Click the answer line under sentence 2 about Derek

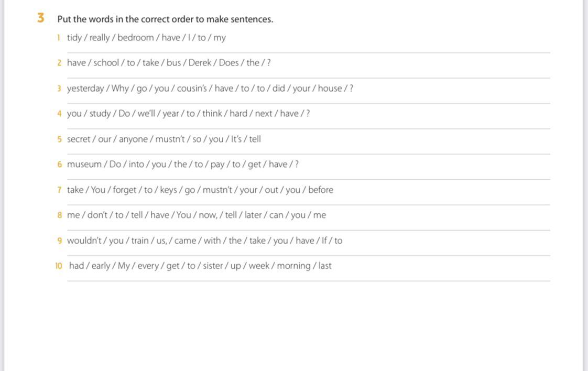click(309, 78)
